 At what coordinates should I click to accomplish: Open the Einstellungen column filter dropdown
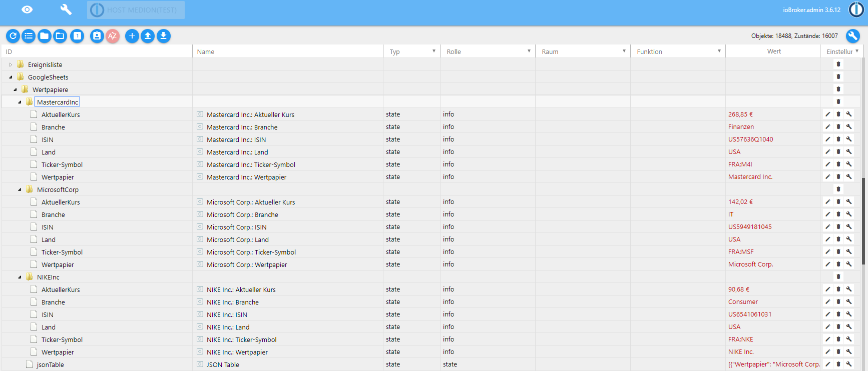[x=856, y=51]
